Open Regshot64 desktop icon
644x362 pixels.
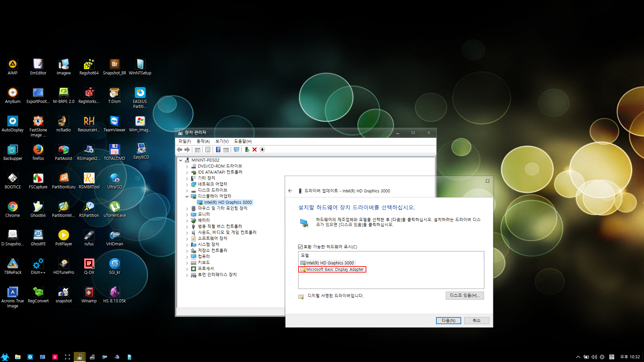point(89,67)
